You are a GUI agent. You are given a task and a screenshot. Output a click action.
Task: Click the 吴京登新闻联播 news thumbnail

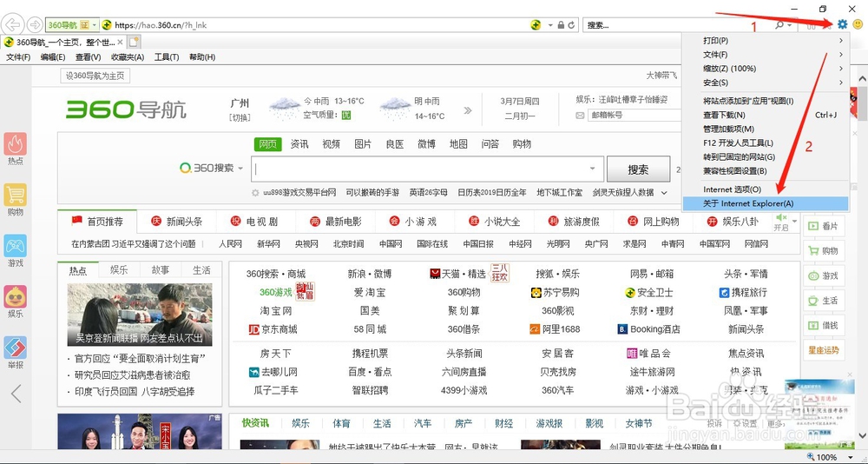(140, 315)
